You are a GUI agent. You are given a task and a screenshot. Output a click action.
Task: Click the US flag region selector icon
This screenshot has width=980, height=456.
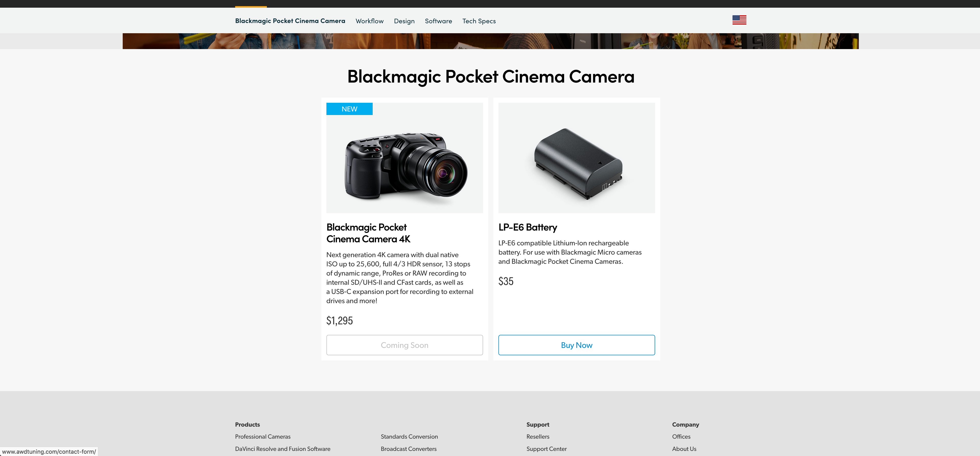(x=739, y=20)
